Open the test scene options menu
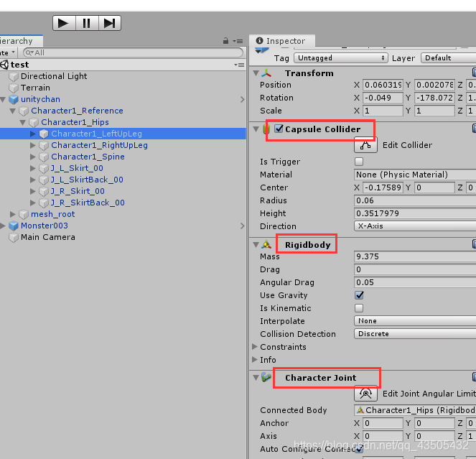The image size is (476, 459). (x=239, y=65)
